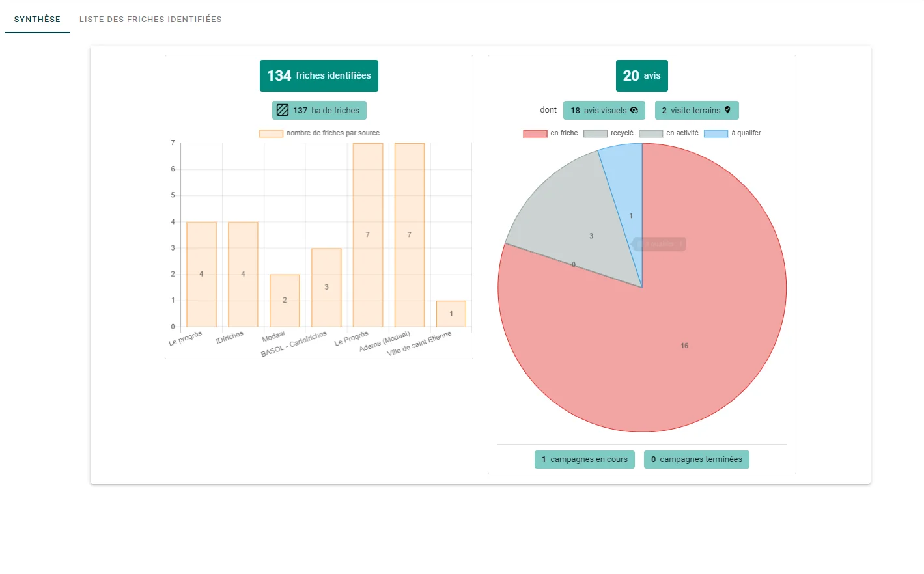
Task: Click the 'Ademe (Modaal)' axis label
Action: (385, 342)
